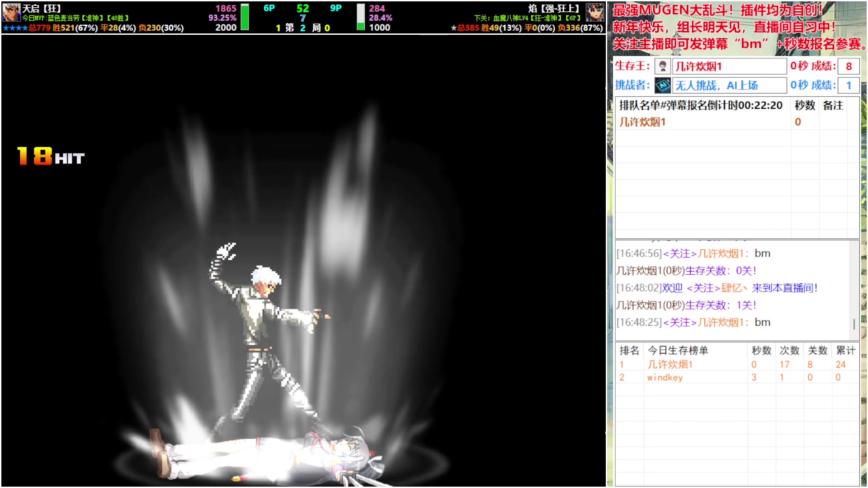Select the 几许炊烟1 row in queue list
The image size is (868, 488).
[737, 122]
